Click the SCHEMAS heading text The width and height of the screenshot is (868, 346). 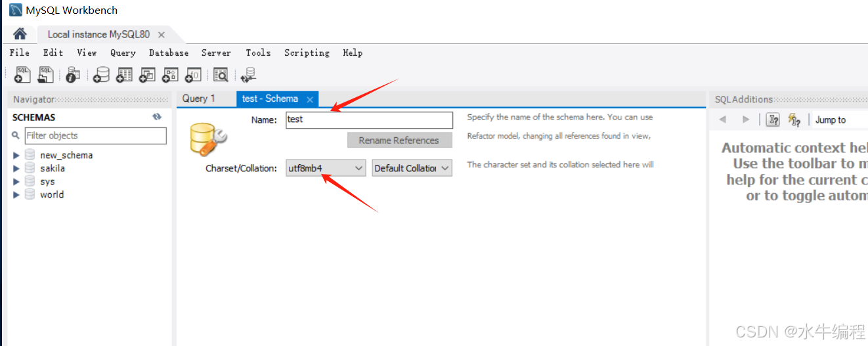coord(34,118)
